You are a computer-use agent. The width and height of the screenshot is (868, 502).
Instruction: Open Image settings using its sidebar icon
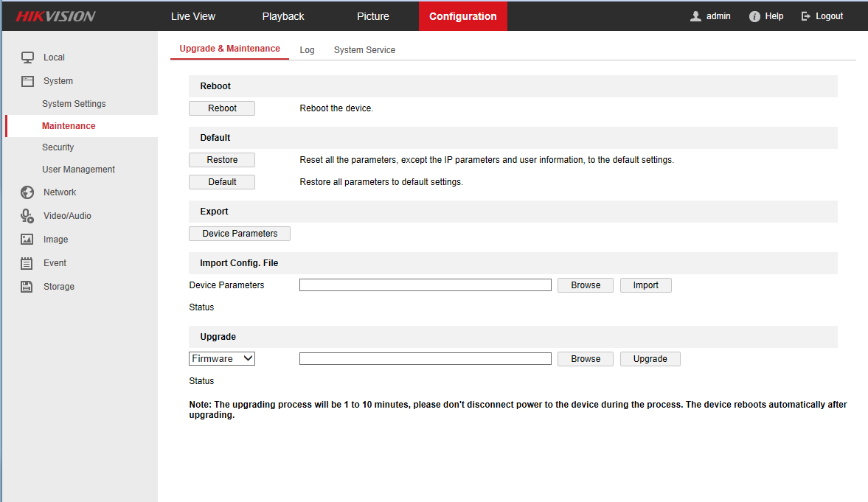click(27, 239)
